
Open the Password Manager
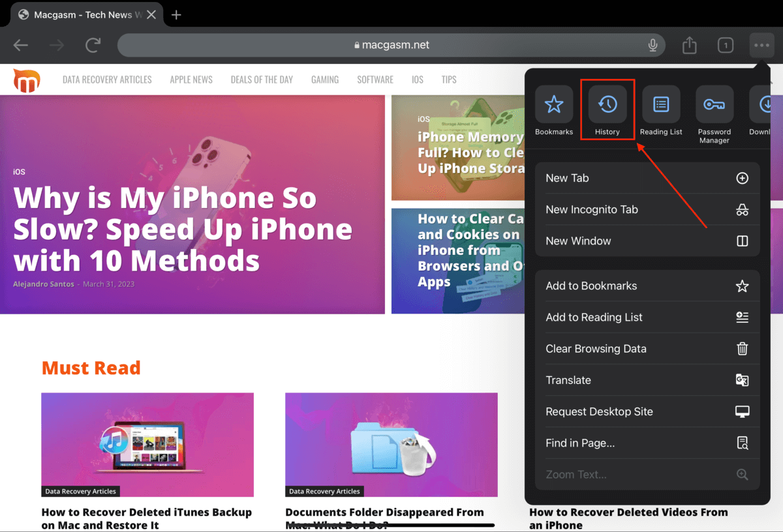[x=714, y=110]
